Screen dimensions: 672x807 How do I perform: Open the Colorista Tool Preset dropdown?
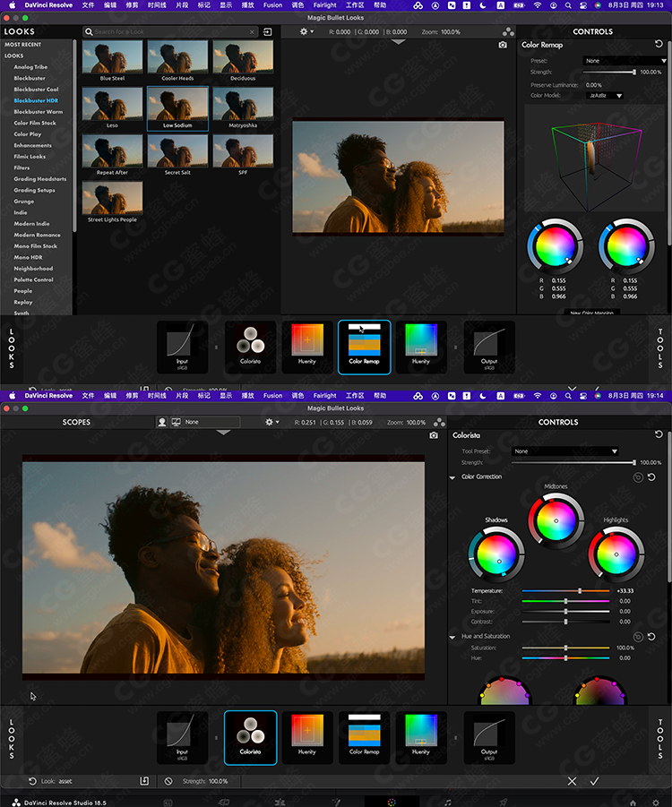tap(564, 451)
